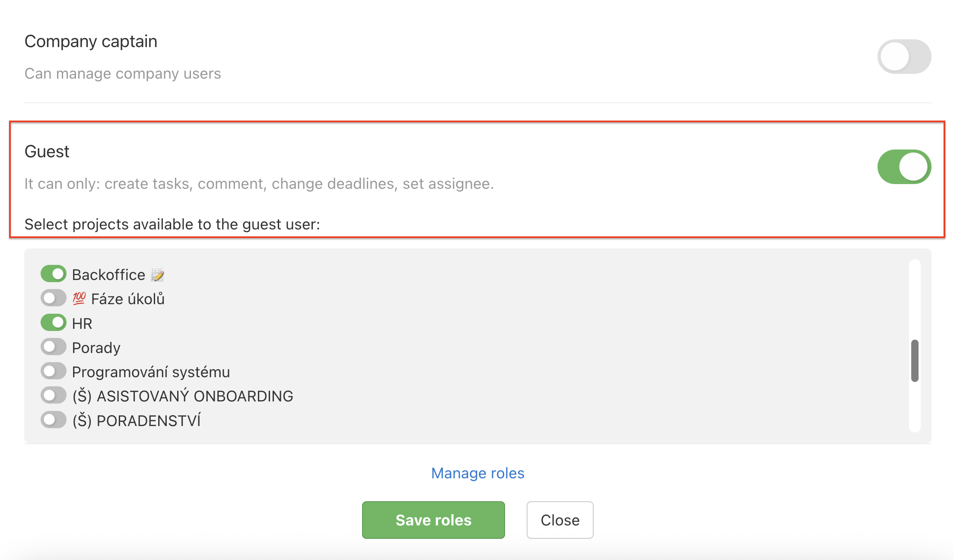Turn on (Š) PORADENSTVÍ toggle
This screenshot has height=560, width=954.
click(54, 420)
